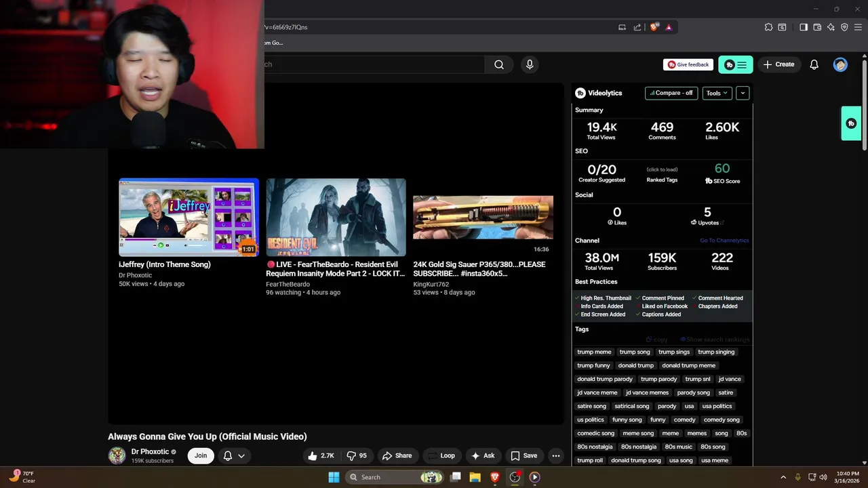868x488 pixels.
Task: Click the Comment Pinned check item
Action: tap(660, 298)
